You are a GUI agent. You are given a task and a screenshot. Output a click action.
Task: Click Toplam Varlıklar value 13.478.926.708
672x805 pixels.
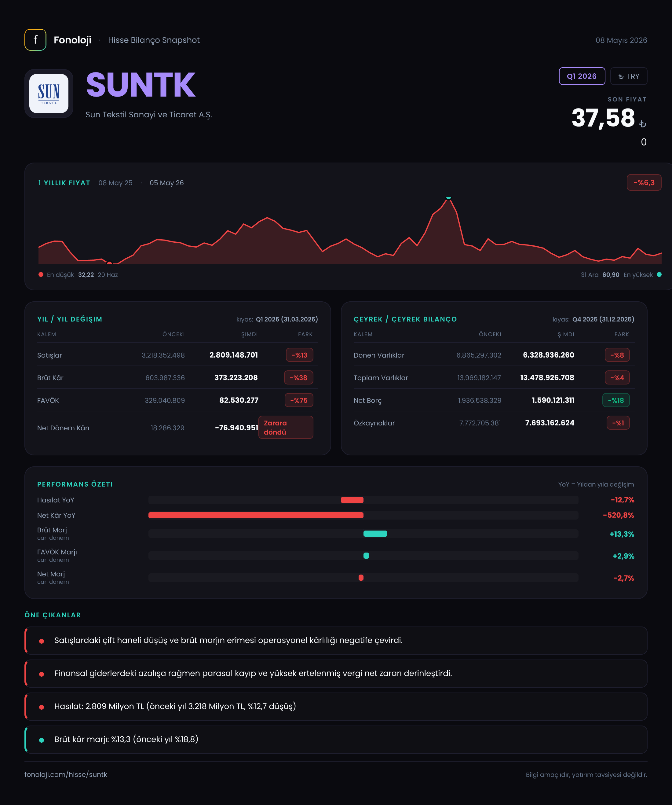click(547, 377)
